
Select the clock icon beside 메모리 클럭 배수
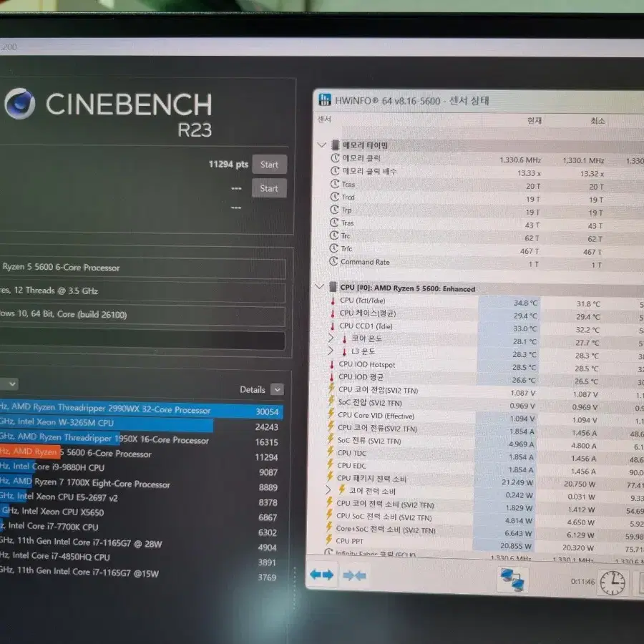coord(335,171)
